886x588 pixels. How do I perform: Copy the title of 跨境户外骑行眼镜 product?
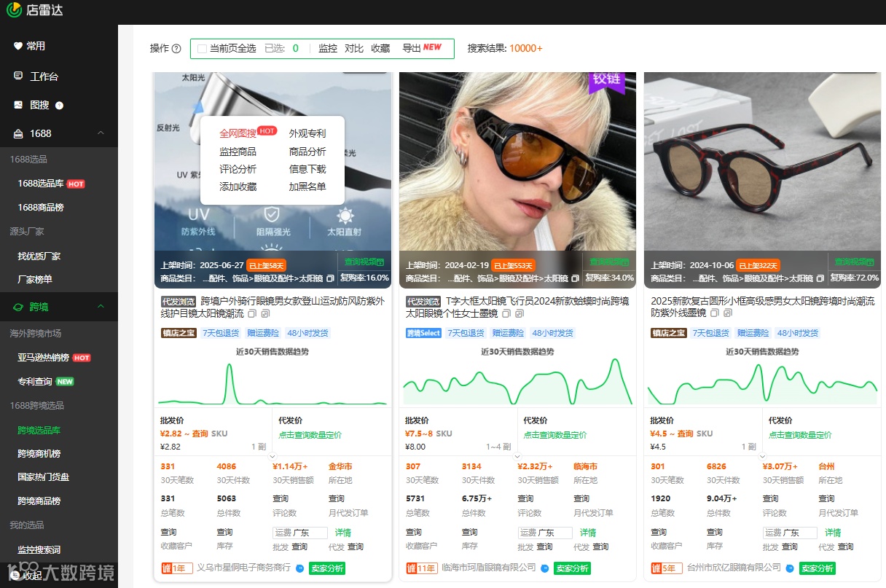(x=251, y=313)
